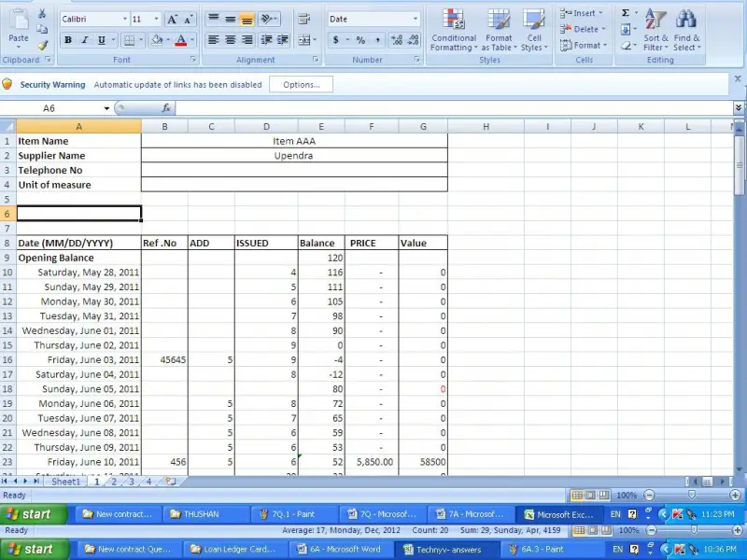The image size is (747, 560).
Task: Open Conditional Formatting menu
Action: tap(453, 30)
